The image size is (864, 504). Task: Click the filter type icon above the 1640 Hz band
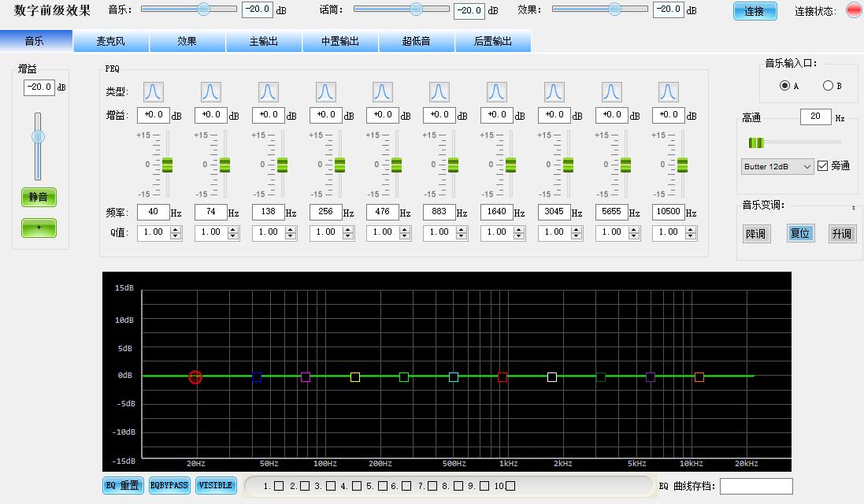(x=497, y=92)
